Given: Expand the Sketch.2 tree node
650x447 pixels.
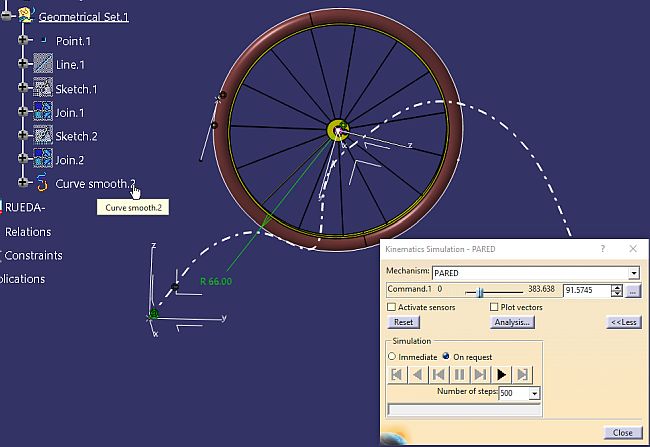Looking at the screenshot, I should [x=23, y=135].
